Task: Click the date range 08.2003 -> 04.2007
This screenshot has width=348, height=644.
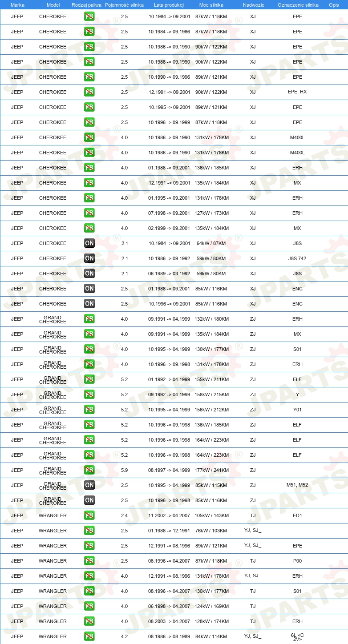Action: pos(169,621)
